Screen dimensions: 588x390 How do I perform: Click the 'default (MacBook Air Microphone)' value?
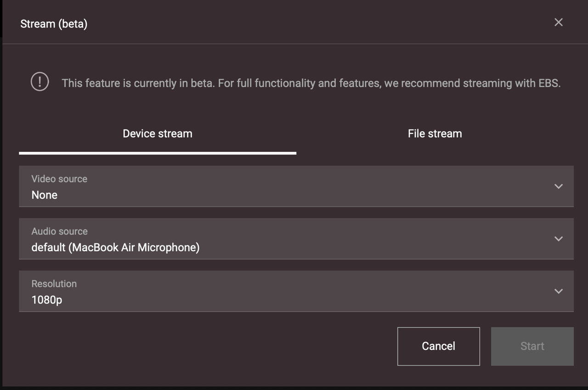115,247
